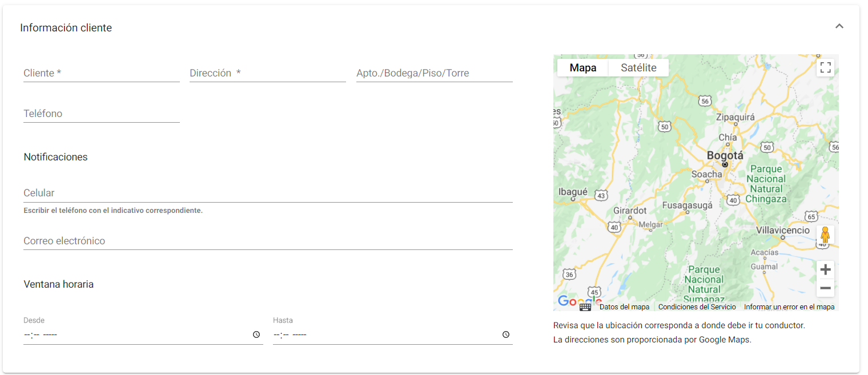Click into the Dirección field
Screen dimensions: 868x375
pyautogui.click(x=267, y=74)
